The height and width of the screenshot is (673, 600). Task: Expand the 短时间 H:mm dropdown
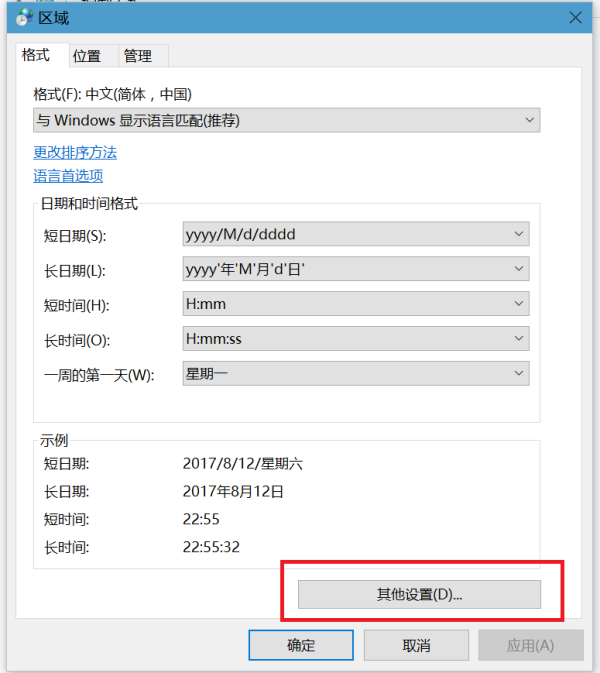point(355,305)
